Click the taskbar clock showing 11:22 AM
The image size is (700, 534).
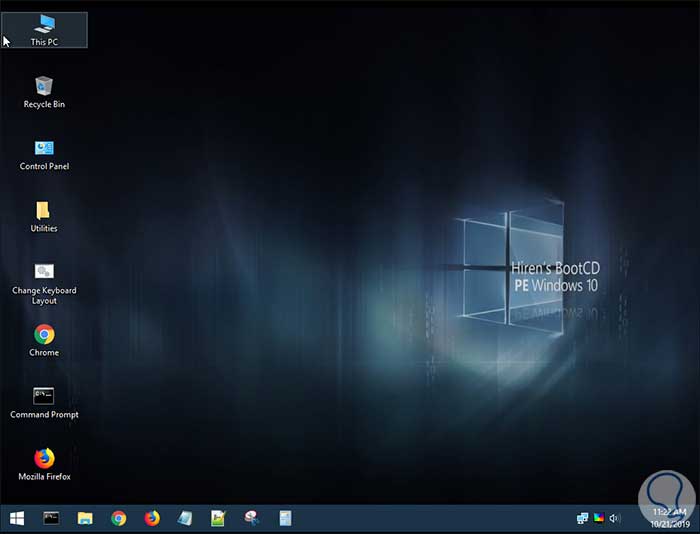pyautogui.click(x=670, y=518)
